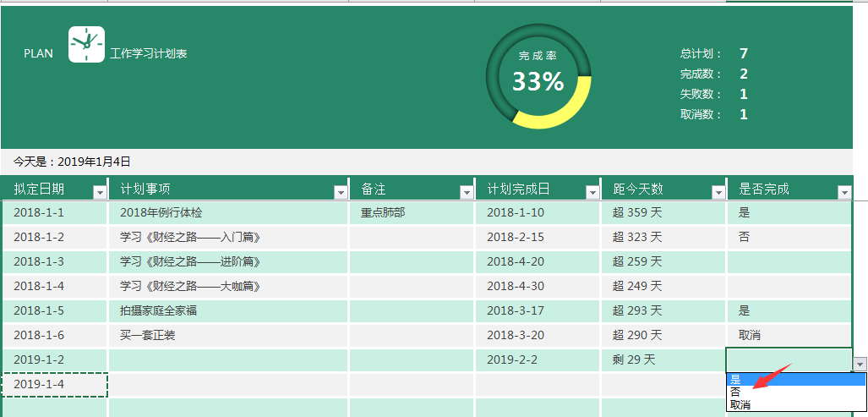868x417 pixels.
Task: Select the 是 status in the 2018-1-1 row
Action: 789,212
